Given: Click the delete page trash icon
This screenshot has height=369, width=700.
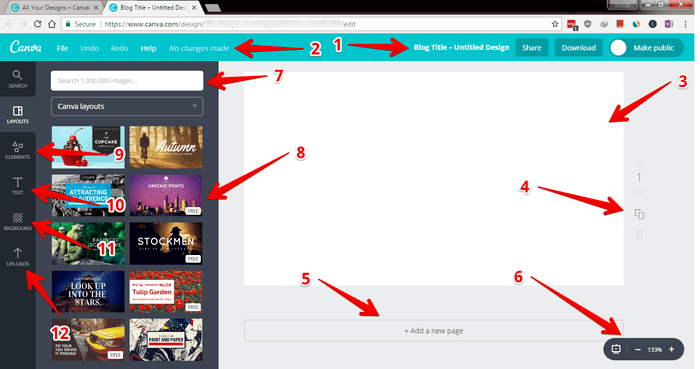Looking at the screenshot, I should click(x=639, y=234).
